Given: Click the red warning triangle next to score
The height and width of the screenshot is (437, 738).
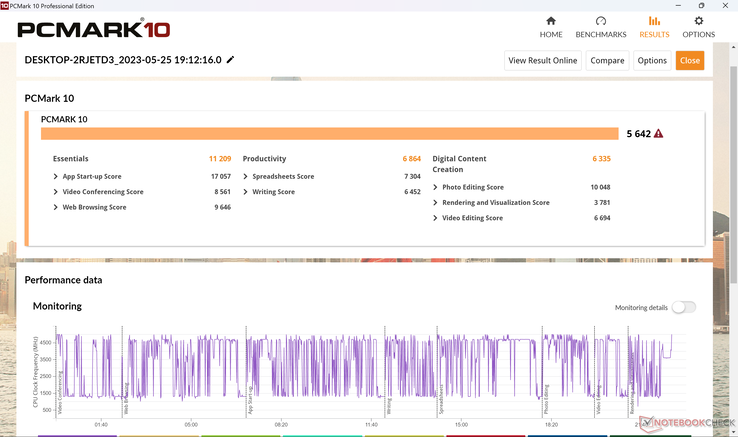Looking at the screenshot, I should click(x=658, y=133).
